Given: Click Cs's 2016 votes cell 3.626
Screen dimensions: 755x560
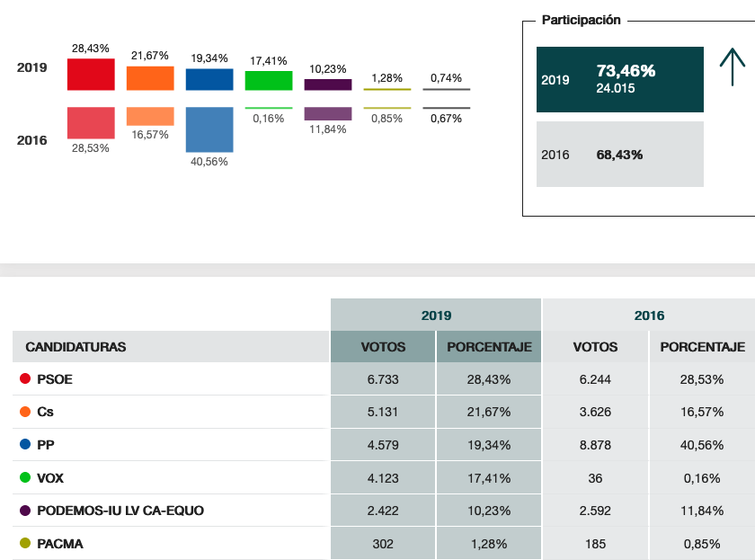Looking at the screenshot, I should click(595, 413).
